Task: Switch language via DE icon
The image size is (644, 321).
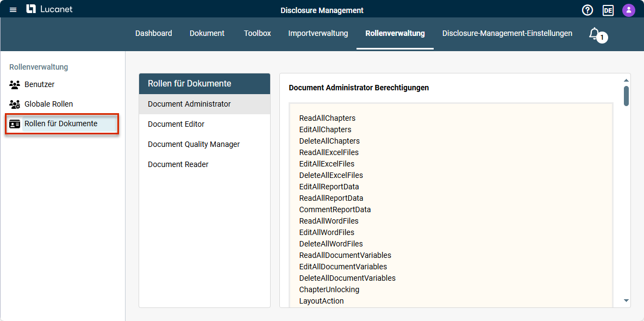Action: (608, 10)
